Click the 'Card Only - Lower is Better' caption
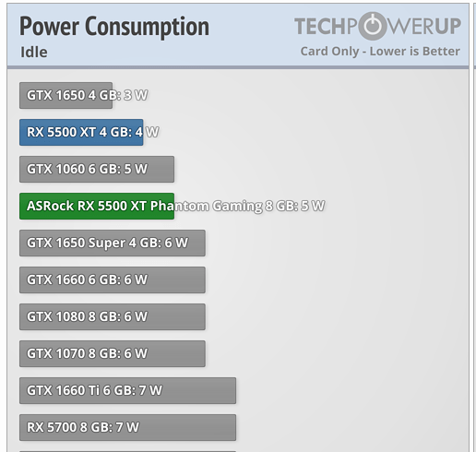Image resolution: width=476 pixels, height=452 pixels. click(x=380, y=52)
